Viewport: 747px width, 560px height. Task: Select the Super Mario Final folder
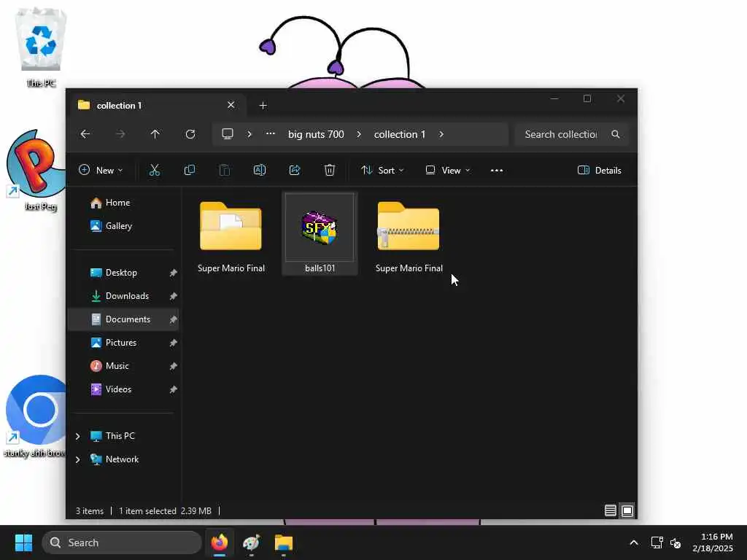click(x=231, y=237)
